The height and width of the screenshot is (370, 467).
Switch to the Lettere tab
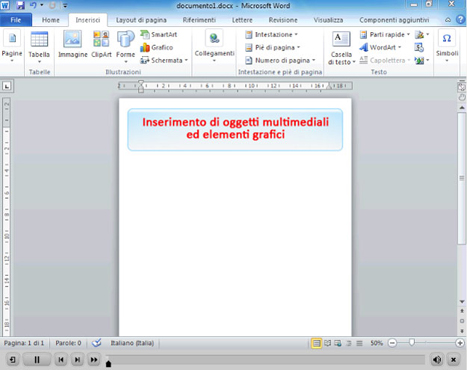tap(242, 20)
